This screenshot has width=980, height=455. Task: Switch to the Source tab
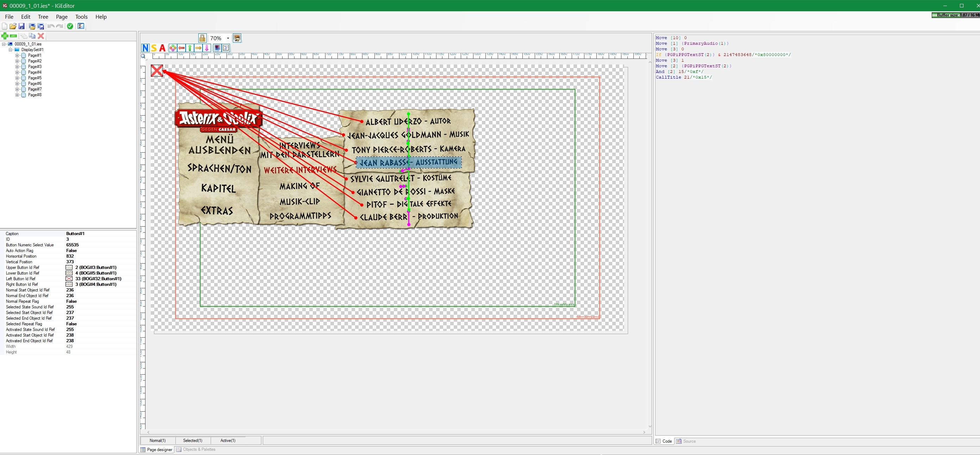[x=686, y=441]
